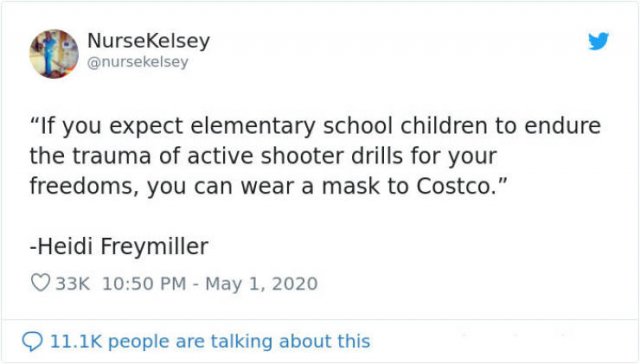Click the 33K likes count
This screenshot has height=364, width=640.
pyautogui.click(x=72, y=284)
